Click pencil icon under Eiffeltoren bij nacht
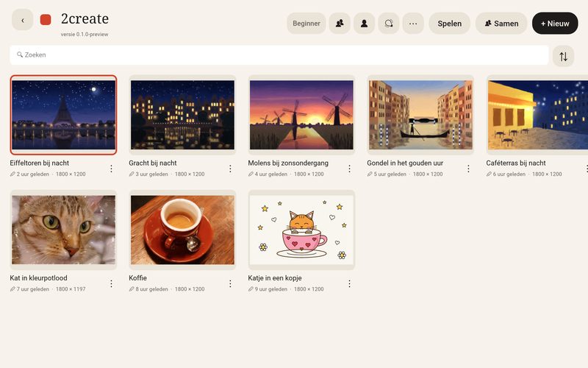 (x=12, y=174)
